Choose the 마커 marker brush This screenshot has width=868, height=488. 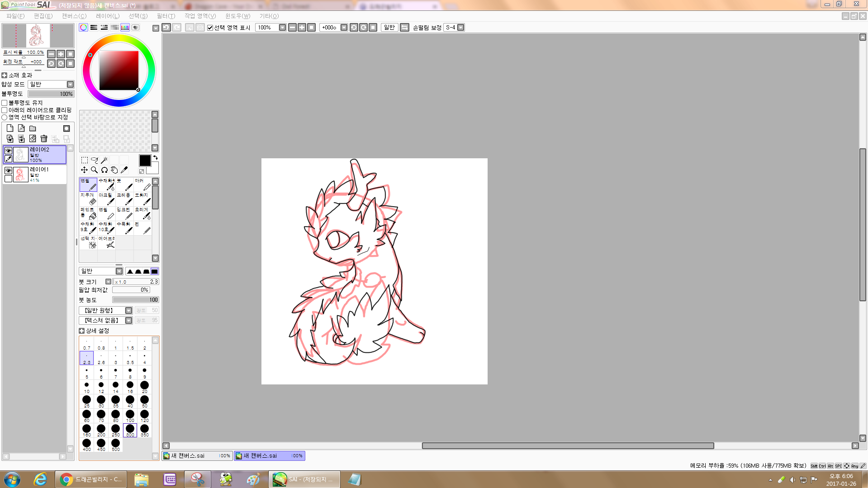click(x=142, y=185)
